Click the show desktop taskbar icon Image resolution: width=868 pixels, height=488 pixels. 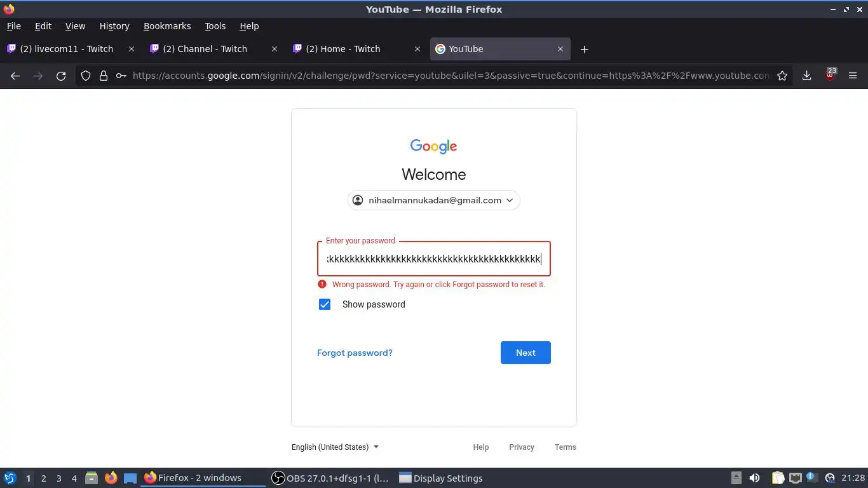130,478
